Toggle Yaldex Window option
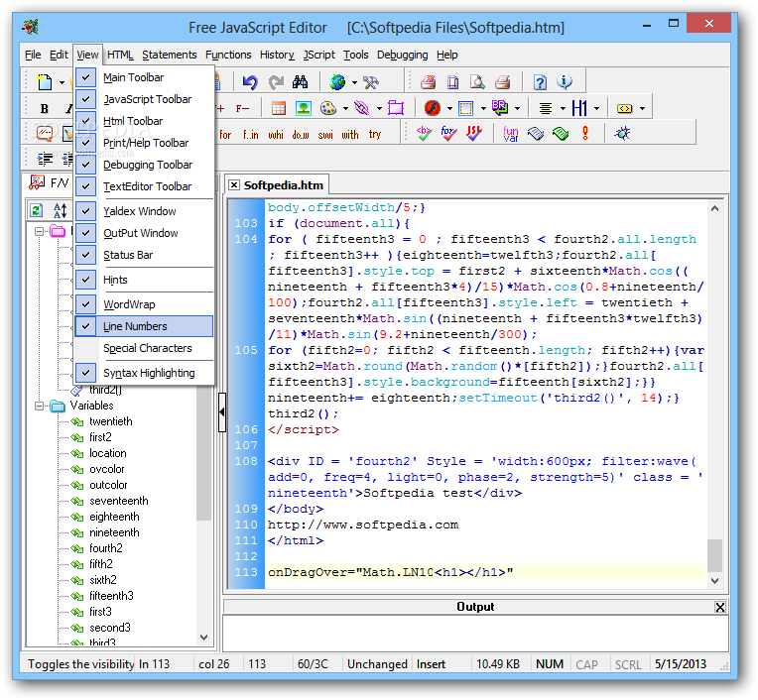 coord(144,211)
